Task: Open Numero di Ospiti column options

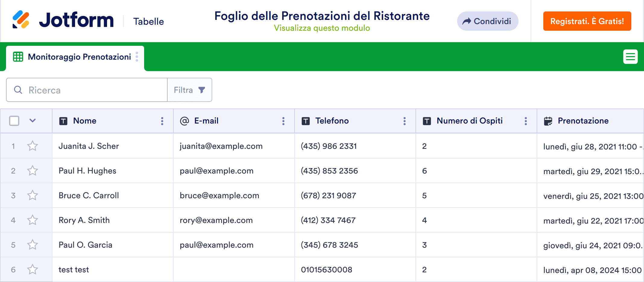Action: (526, 121)
